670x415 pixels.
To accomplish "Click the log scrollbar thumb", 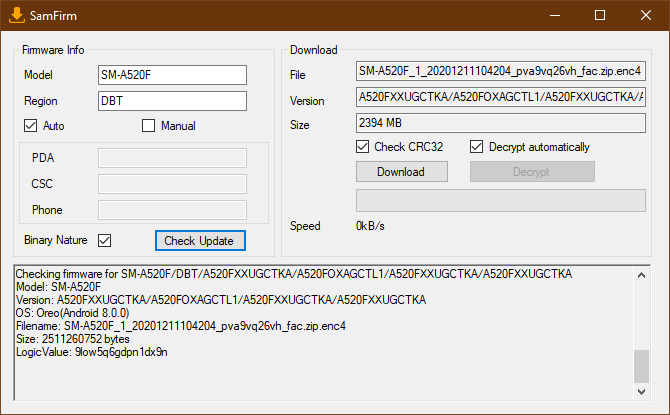I will click(x=641, y=366).
